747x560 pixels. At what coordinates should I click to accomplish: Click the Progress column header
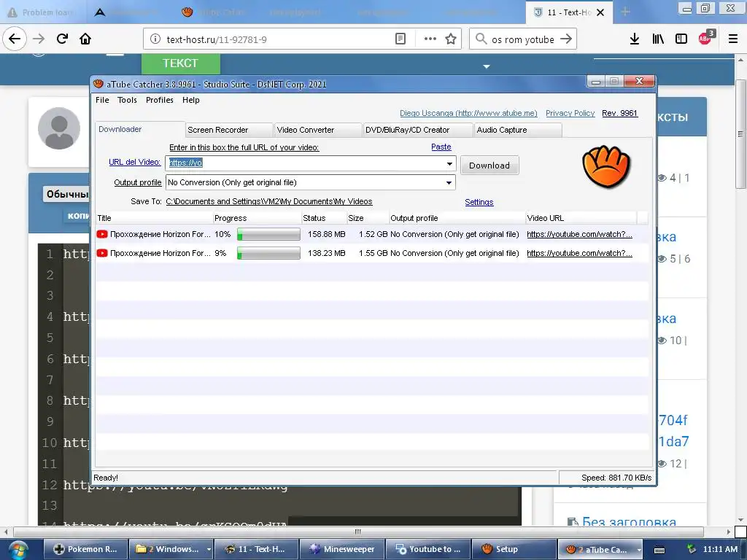click(x=257, y=218)
